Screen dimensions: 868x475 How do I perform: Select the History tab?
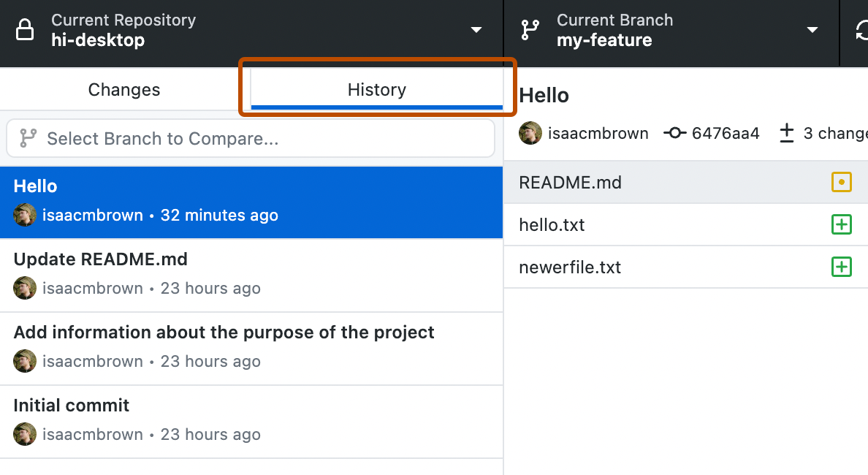tap(376, 89)
